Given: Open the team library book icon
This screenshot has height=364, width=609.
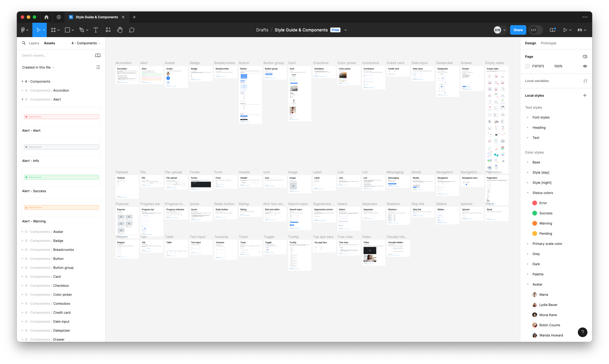Looking at the screenshot, I should click(x=98, y=55).
